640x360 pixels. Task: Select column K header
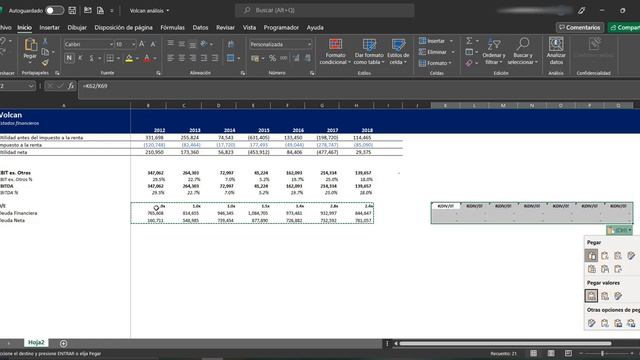(x=445, y=105)
